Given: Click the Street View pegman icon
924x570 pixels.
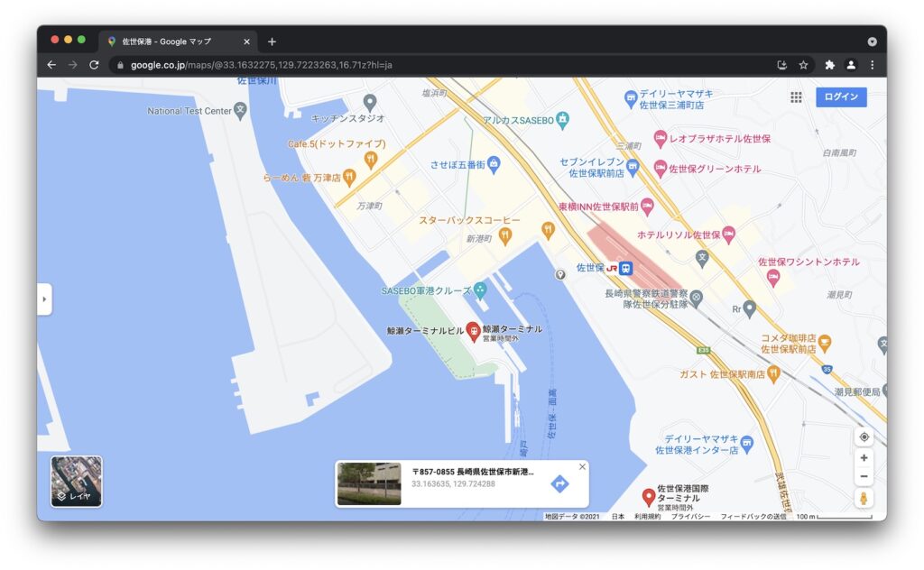Looking at the screenshot, I should click(x=864, y=499).
